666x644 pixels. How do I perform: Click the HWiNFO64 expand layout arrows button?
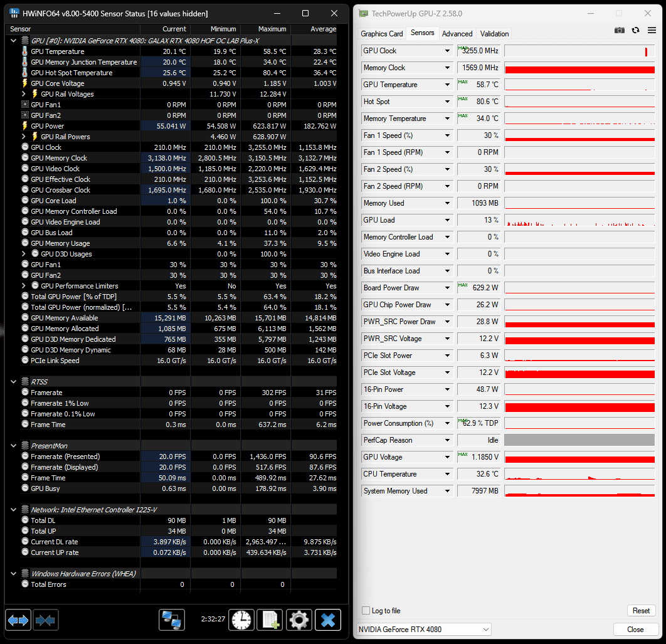[18, 620]
